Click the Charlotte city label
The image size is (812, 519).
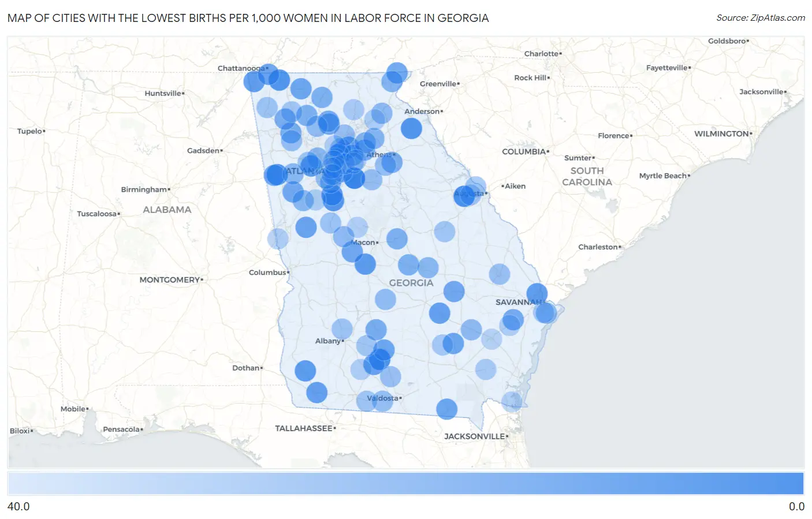(x=541, y=54)
